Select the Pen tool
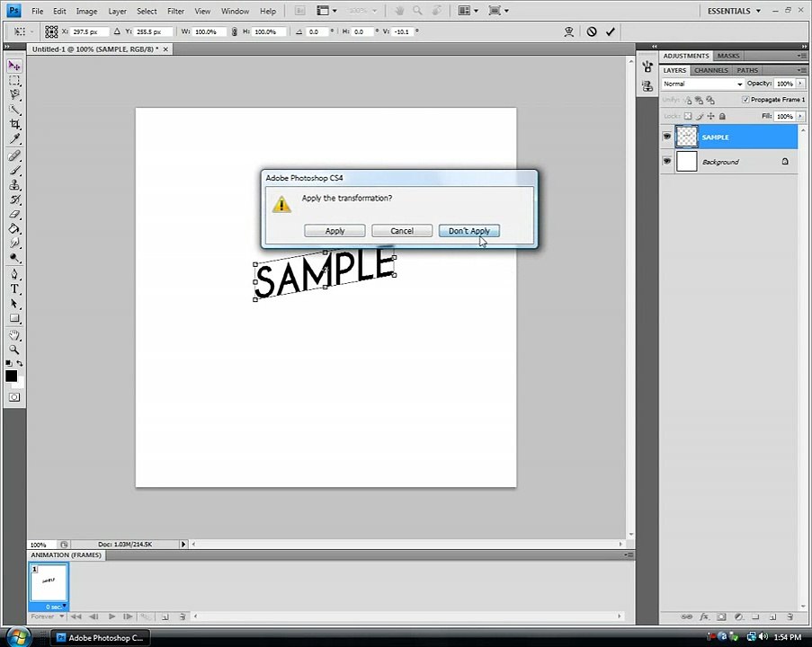The height and width of the screenshot is (647, 812). (14, 274)
